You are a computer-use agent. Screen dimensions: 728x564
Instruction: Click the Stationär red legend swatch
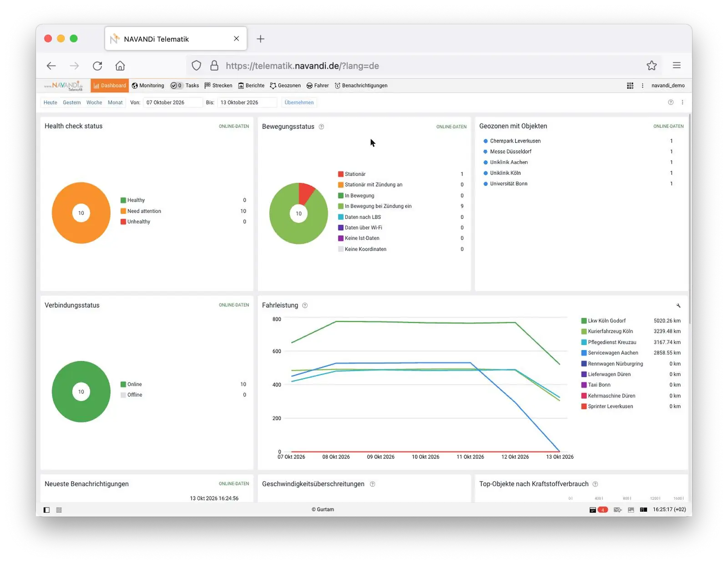341,174
